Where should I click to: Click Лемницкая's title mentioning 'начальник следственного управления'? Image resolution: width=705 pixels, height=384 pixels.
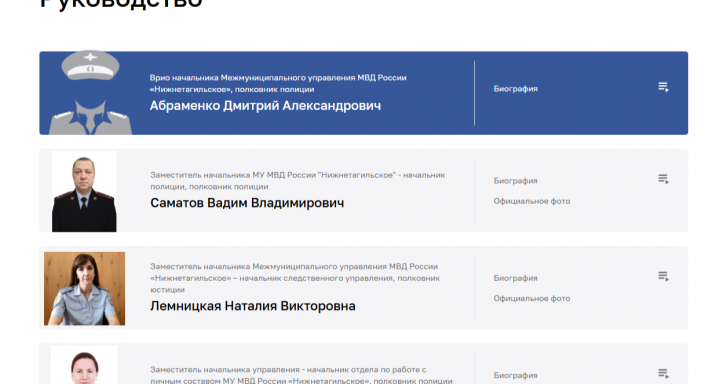295,278
